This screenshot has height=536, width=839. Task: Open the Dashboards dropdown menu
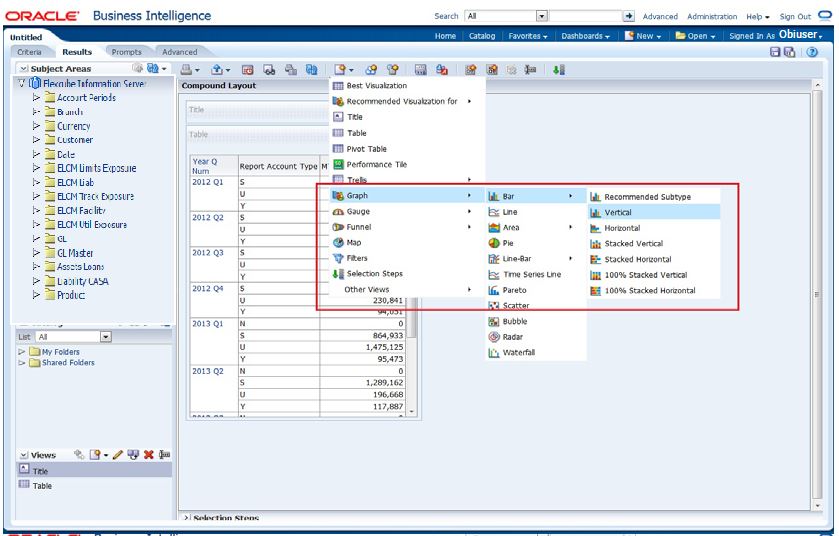(x=585, y=36)
